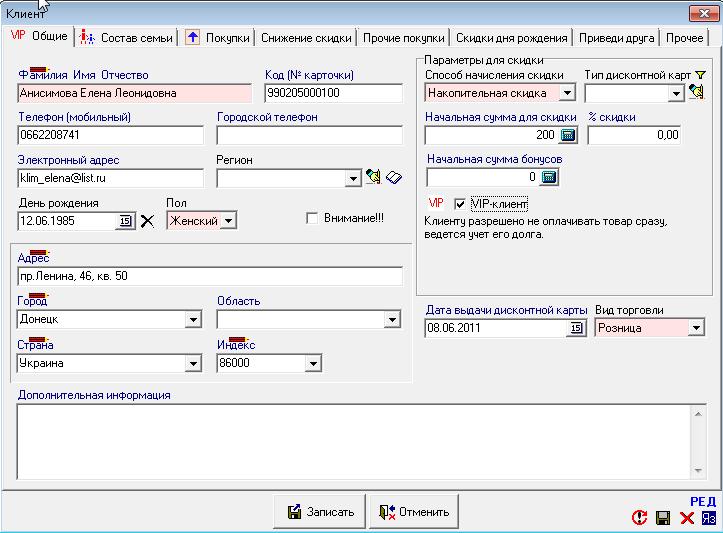
Task: Click the yellow filter icon above discount card type
Action: (700, 75)
